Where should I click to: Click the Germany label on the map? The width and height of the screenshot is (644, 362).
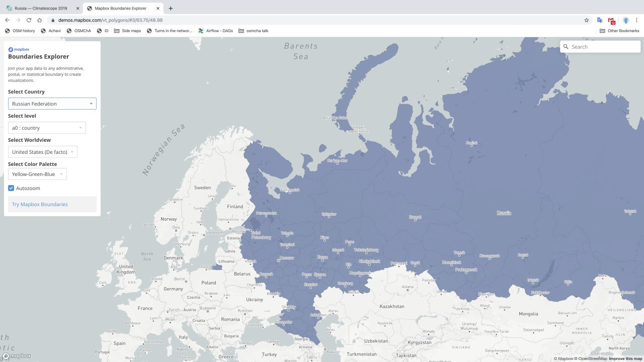point(173,289)
